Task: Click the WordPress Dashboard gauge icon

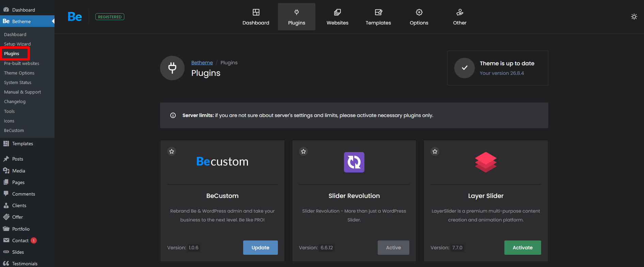Action: (x=6, y=10)
